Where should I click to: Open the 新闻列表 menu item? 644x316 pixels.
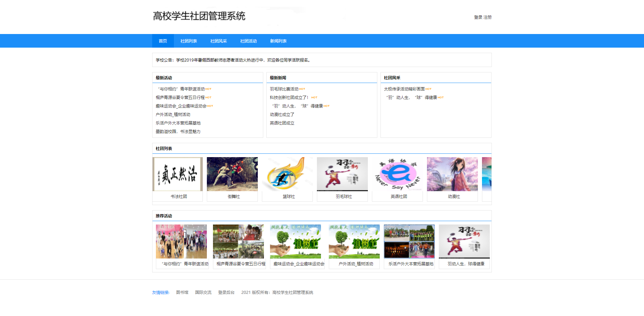tap(278, 41)
